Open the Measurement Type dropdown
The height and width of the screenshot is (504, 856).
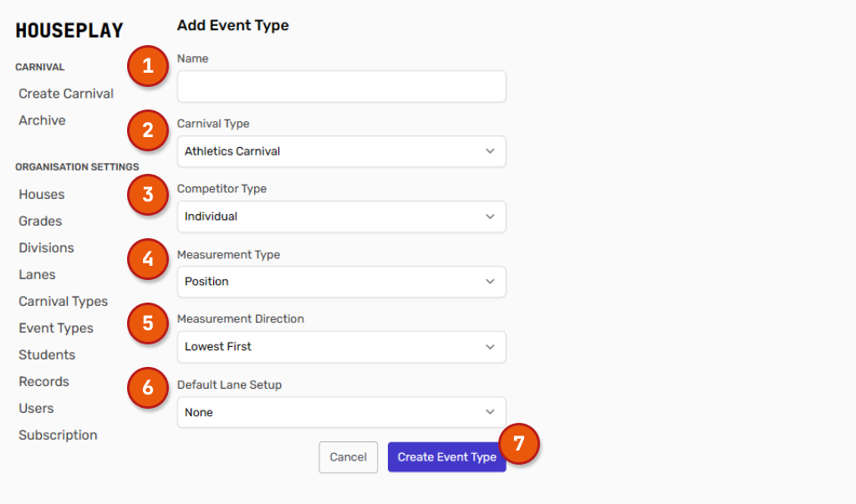tap(341, 282)
